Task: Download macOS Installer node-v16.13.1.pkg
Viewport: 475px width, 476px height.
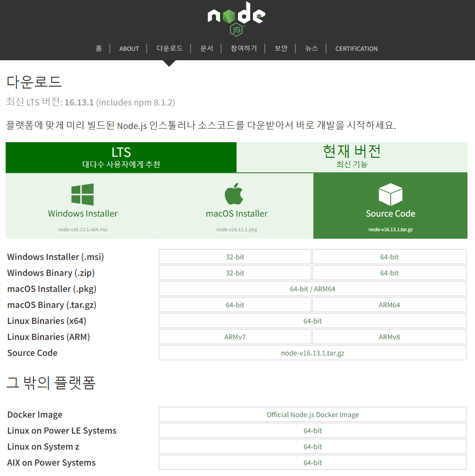Action: coord(237,206)
